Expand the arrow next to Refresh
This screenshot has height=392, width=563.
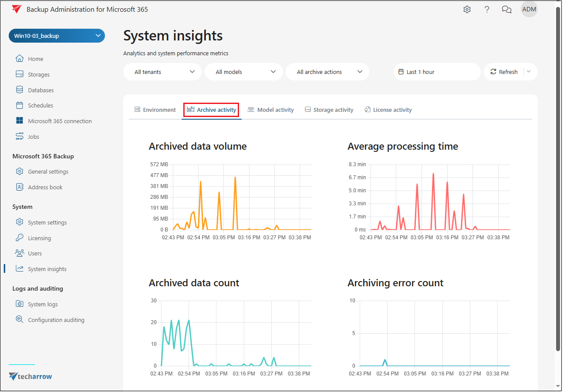[x=529, y=72]
